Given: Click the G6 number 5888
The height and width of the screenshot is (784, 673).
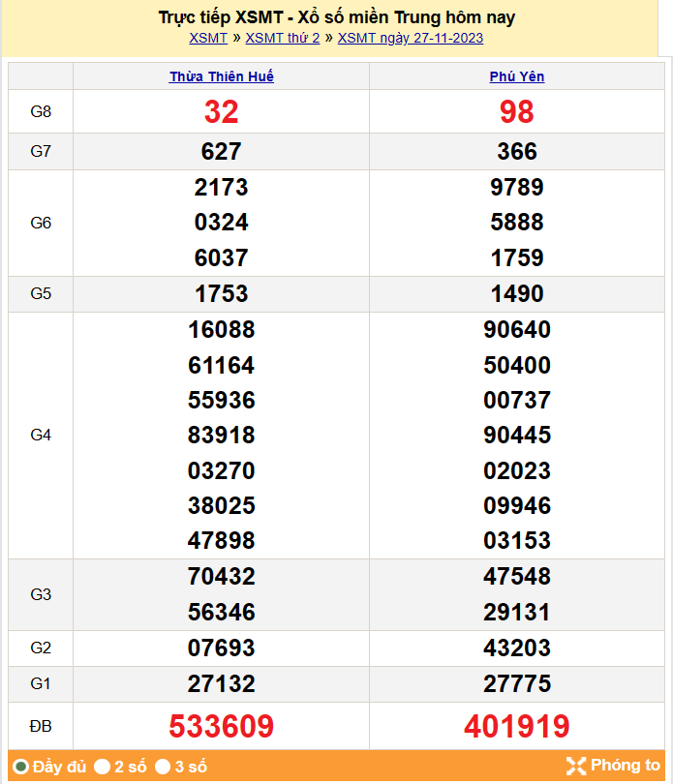Looking at the screenshot, I should coord(517,223).
